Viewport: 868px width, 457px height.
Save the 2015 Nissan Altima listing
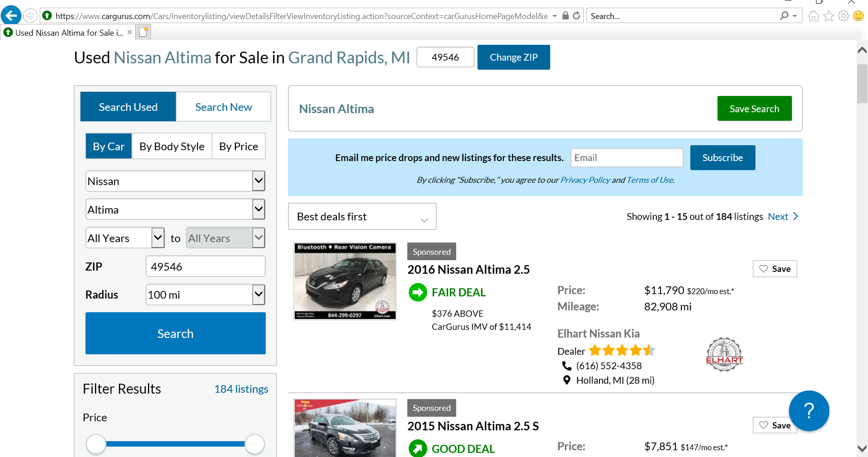(774, 425)
